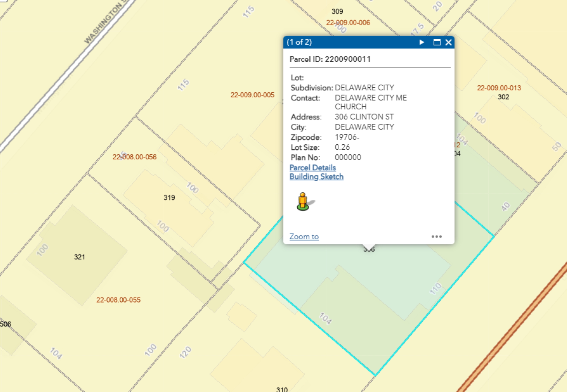The image size is (567, 392).
Task: Open the three-dot more actions menu
Action: [x=436, y=237]
